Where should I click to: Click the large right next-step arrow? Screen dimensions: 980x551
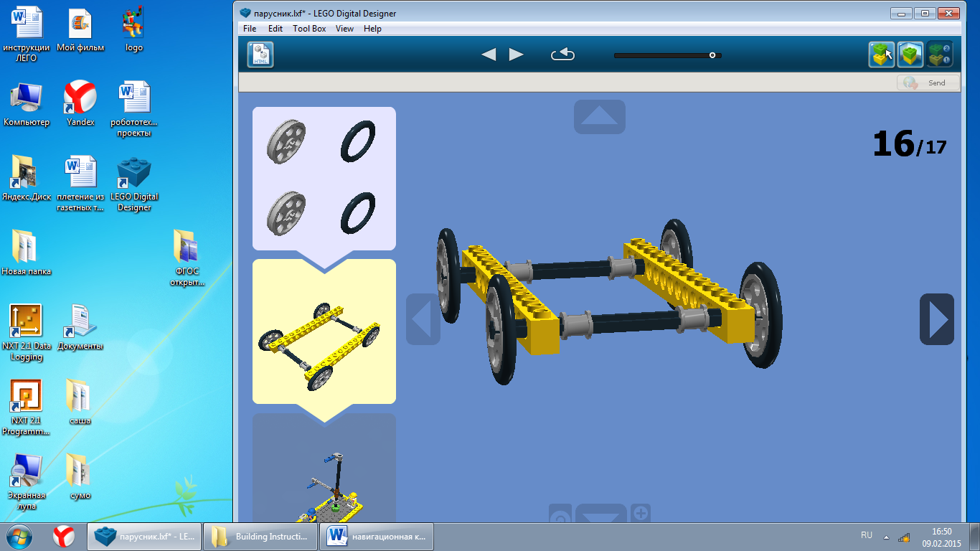tap(937, 319)
